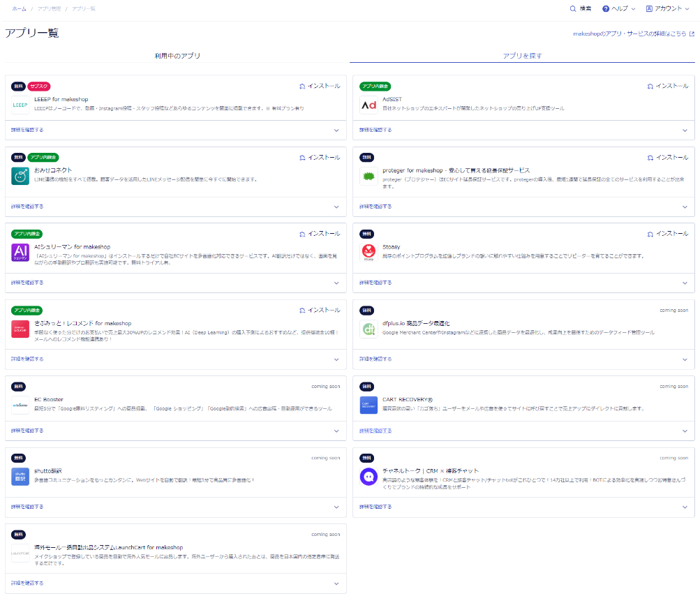Click the 'CART RECOVERY®' app title
The image size is (700, 596).
[408, 400]
